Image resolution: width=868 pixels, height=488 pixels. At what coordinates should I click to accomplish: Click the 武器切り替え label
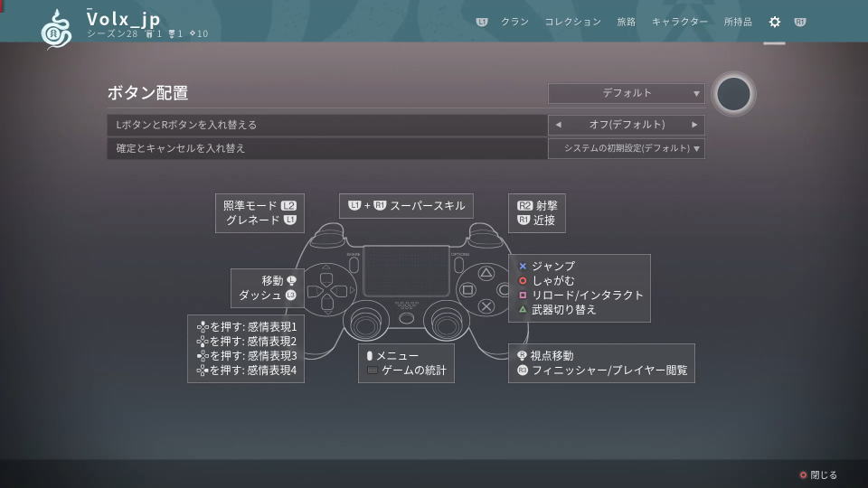tap(564, 310)
